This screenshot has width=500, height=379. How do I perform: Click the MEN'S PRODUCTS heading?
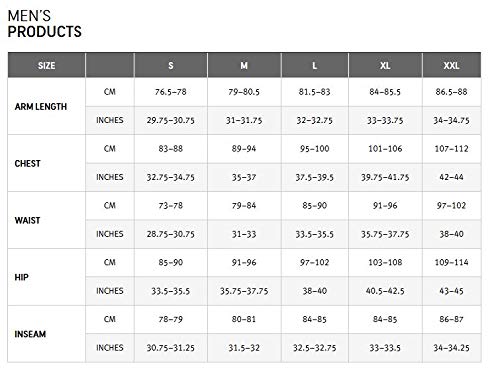(x=44, y=24)
